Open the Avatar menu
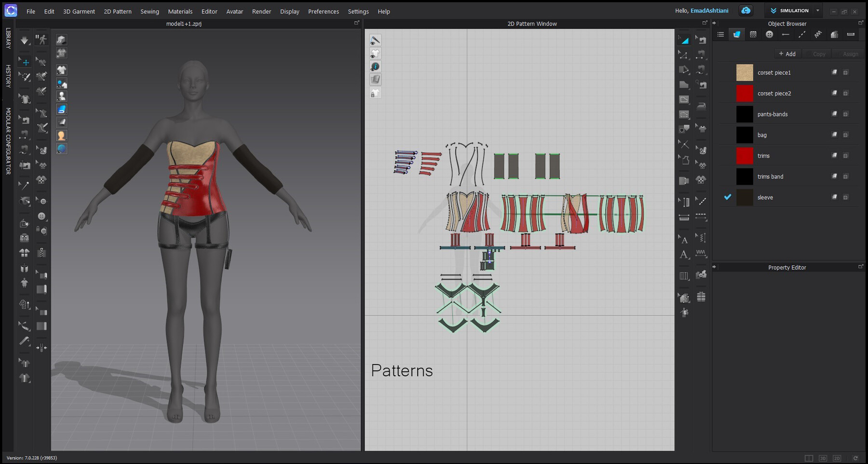This screenshot has width=868, height=464. 235,11
